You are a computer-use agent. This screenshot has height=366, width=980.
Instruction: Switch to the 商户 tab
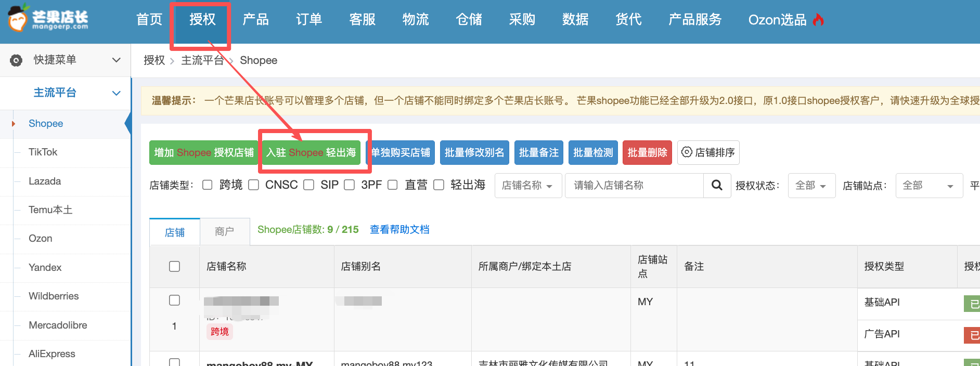click(224, 231)
